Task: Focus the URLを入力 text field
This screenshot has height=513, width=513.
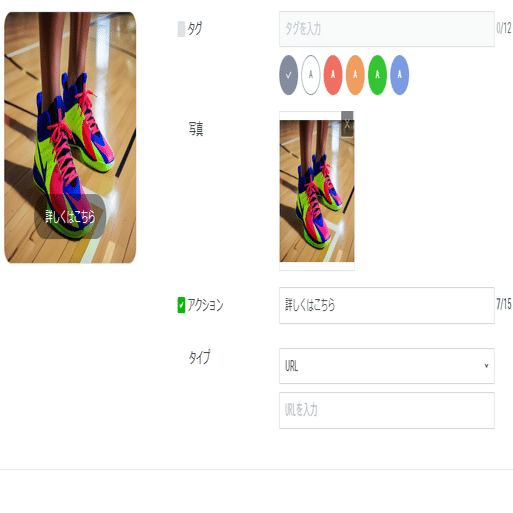Action: click(387, 410)
